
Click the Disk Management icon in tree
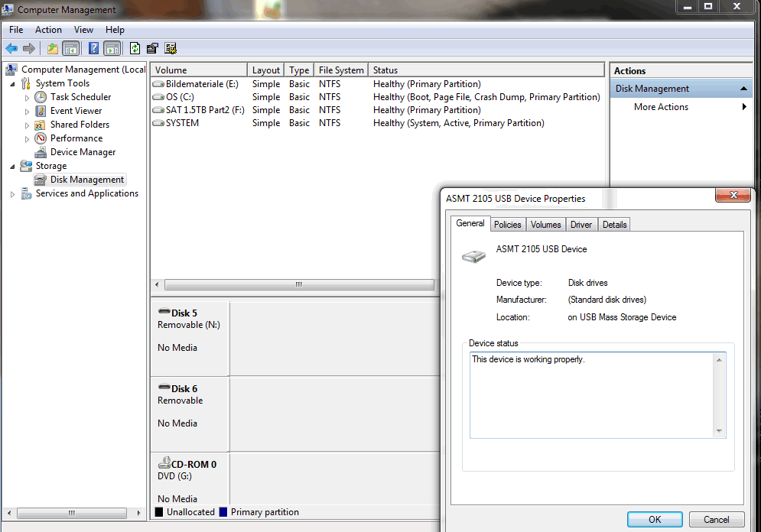pyautogui.click(x=41, y=180)
